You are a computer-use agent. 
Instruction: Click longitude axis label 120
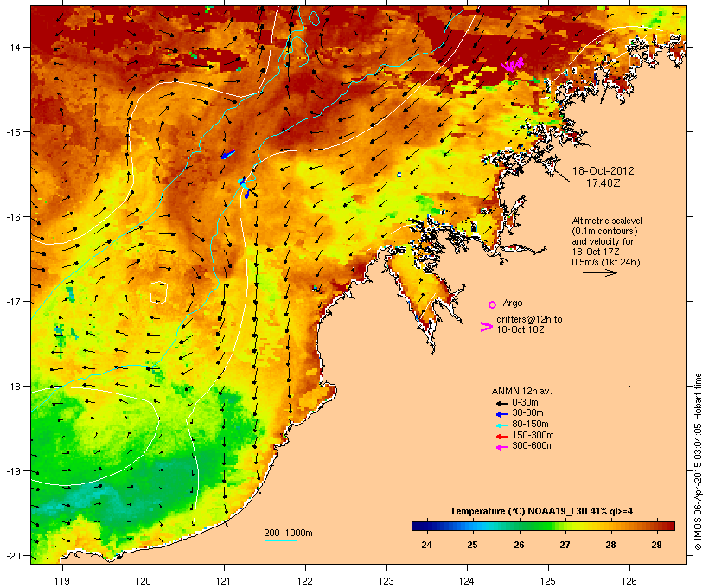tap(144, 581)
